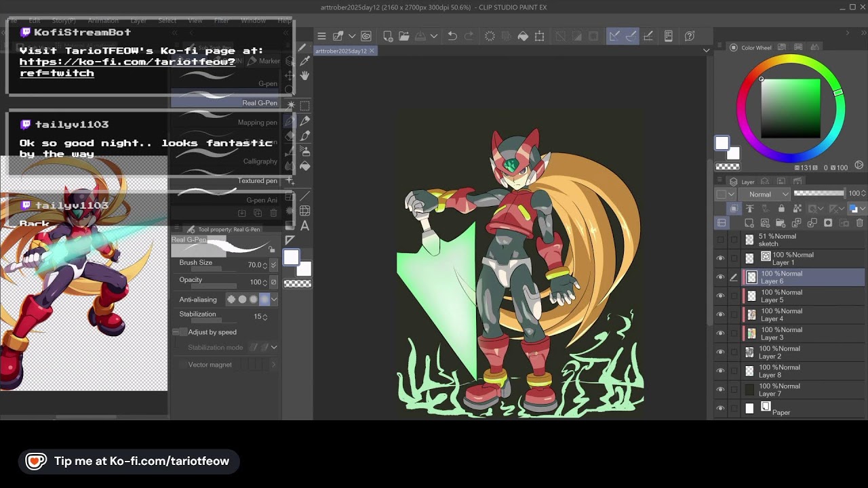The image size is (868, 488).
Task: Create new raster layer icon
Action: pos(749,223)
